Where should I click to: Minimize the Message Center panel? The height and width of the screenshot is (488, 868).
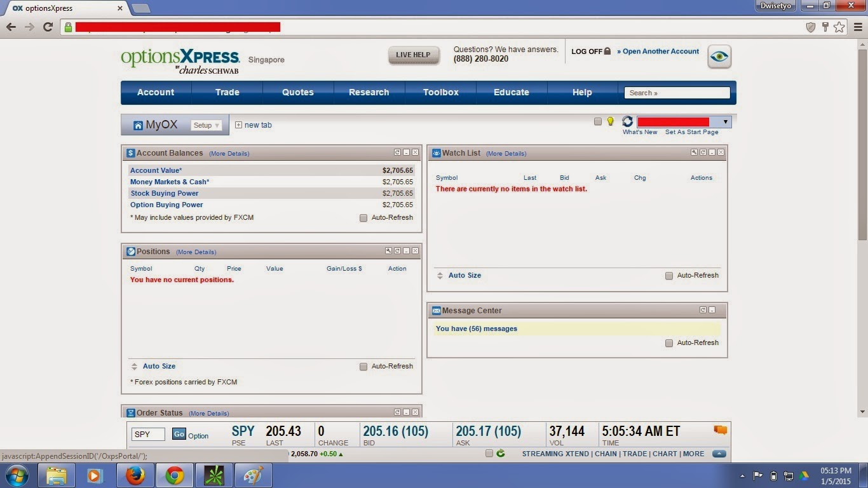coord(712,310)
